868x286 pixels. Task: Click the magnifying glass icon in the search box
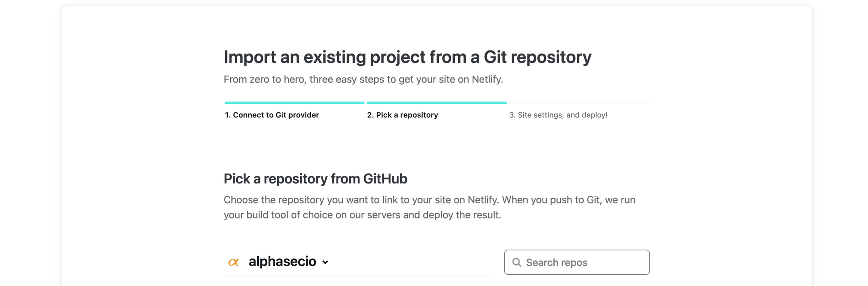pyautogui.click(x=517, y=263)
